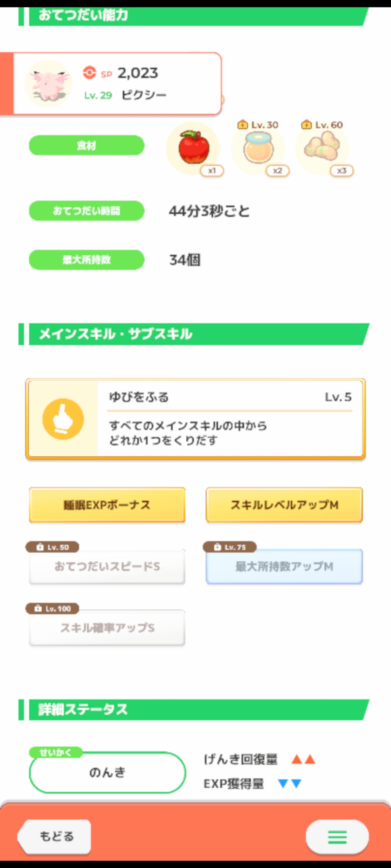Viewport: 391px width, 868px height.
Task: Open the ゆびをふる main skill card
Action: pos(230,419)
